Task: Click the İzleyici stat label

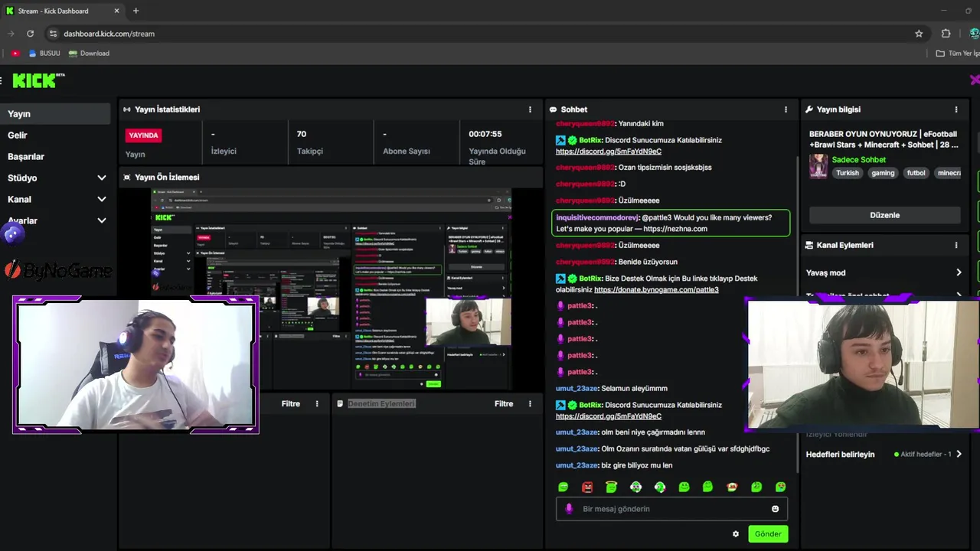Action: [x=224, y=152]
